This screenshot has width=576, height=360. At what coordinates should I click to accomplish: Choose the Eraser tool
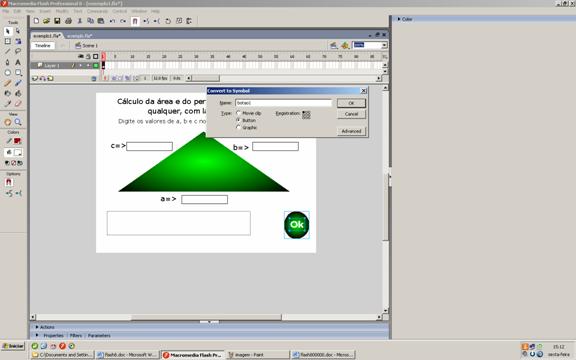pyautogui.click(x=18, y=104)
